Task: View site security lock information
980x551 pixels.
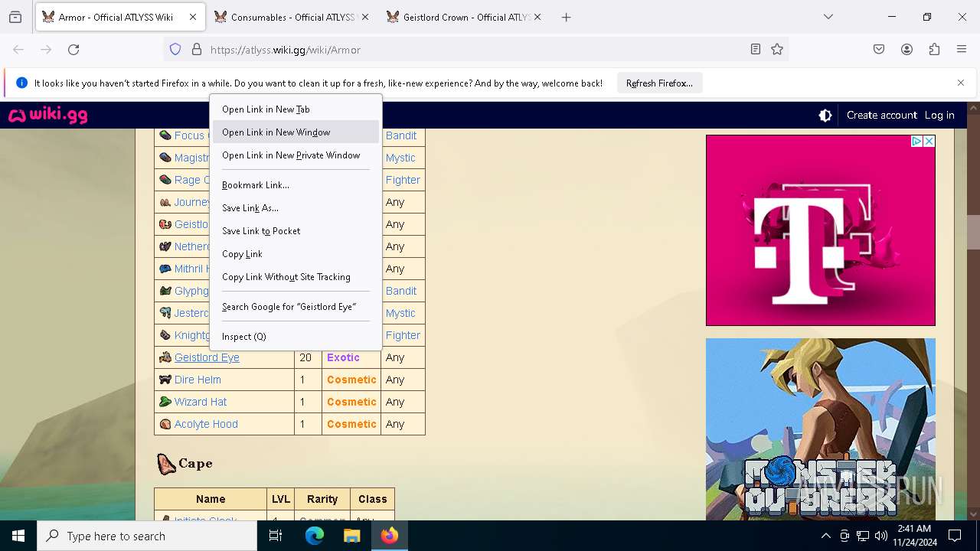Action: [197, 50]
